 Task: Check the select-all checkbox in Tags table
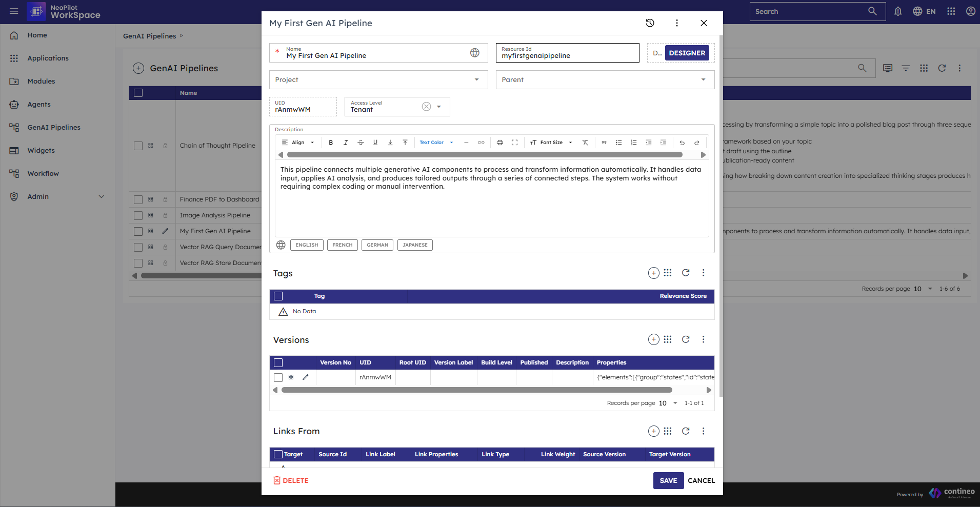pos(278,296)
